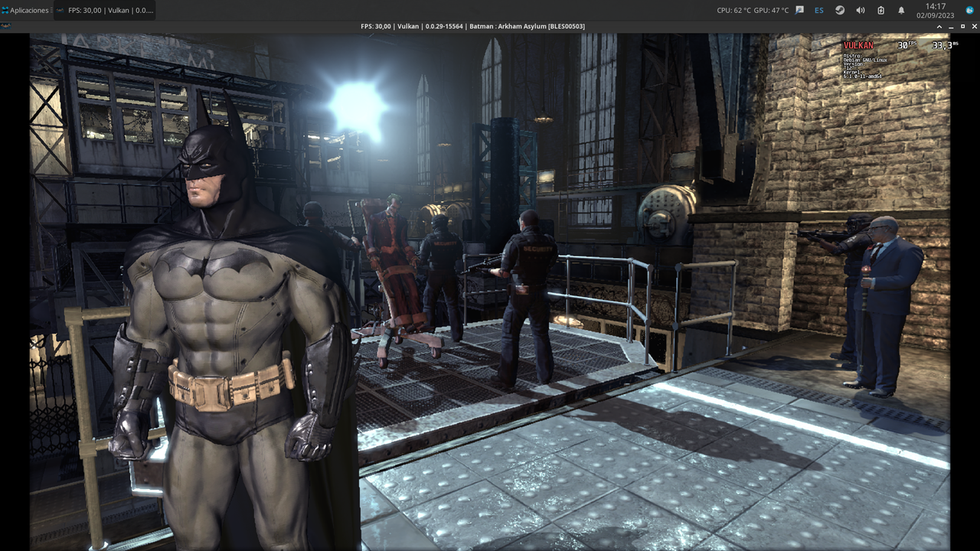Screen dimensions: 980x551
Task: Open the magnifier tray icon
Action: 800,10
